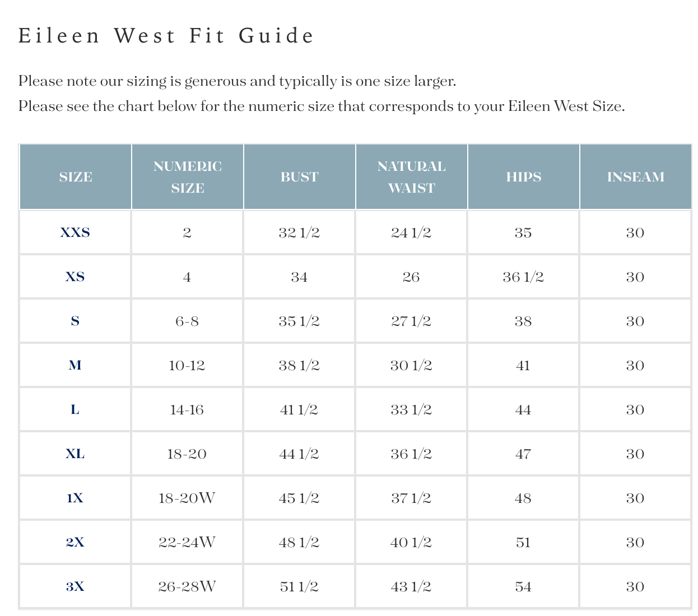Select the NUMERIC SIZE column header
The image size is (698, 616).
coord(188,177)
